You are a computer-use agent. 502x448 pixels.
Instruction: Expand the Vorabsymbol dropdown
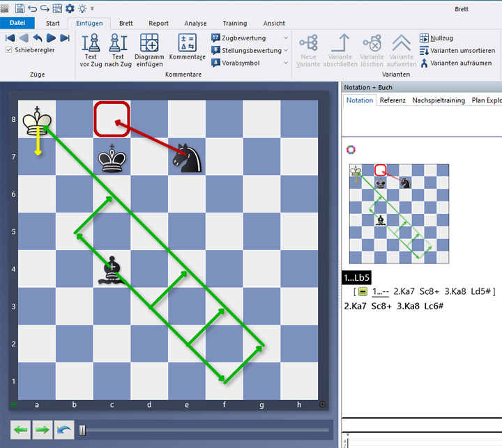pos(285,63)
